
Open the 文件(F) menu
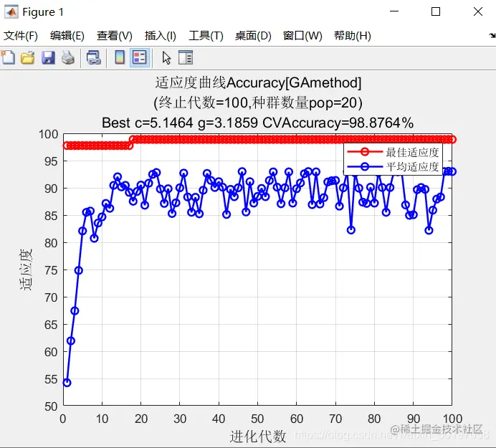point(21,36)
